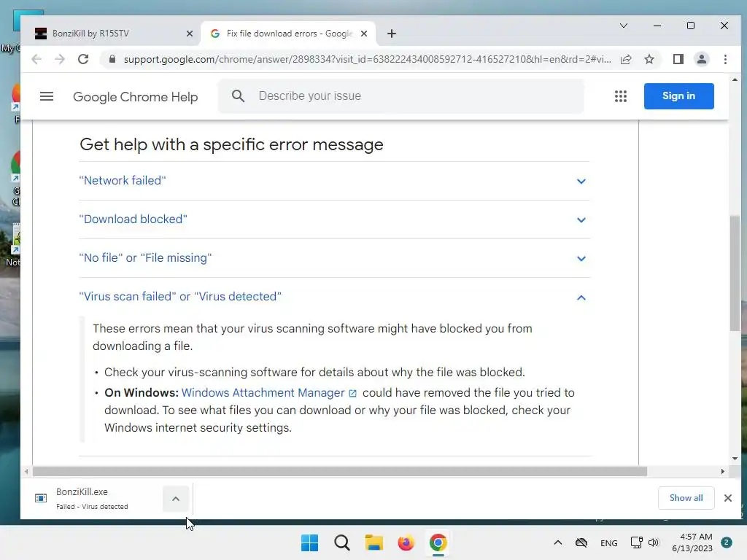Click the cloud sync tray icon
The height and width of the screenshot is (560, 747).
[581, 542]
